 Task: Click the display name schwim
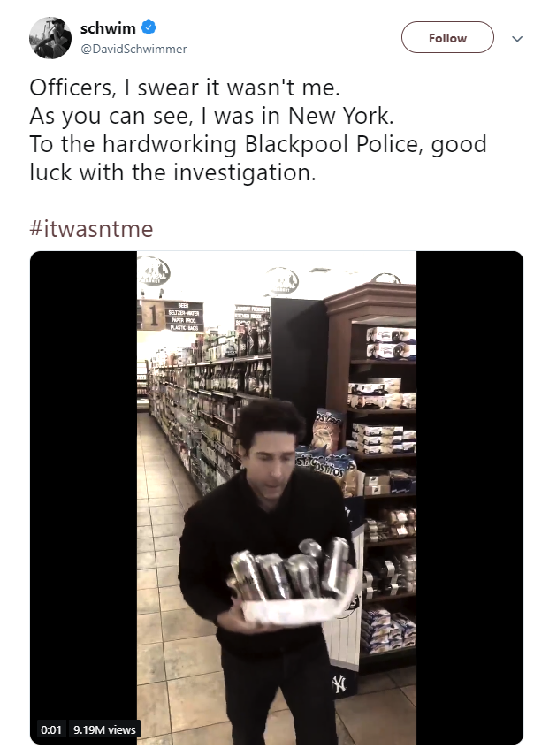(108, 28)
